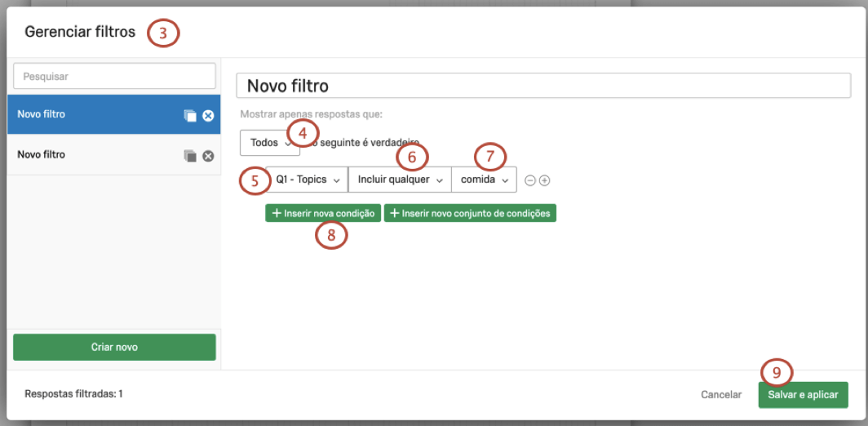Click the red circled number 3 marker
Image resolution: width=868 pixels, height=426 pixels.
pos(163,33)
